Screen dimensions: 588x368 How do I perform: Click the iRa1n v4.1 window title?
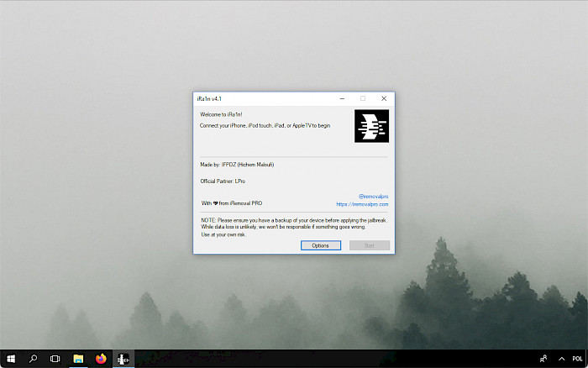(x=209, y=98)
